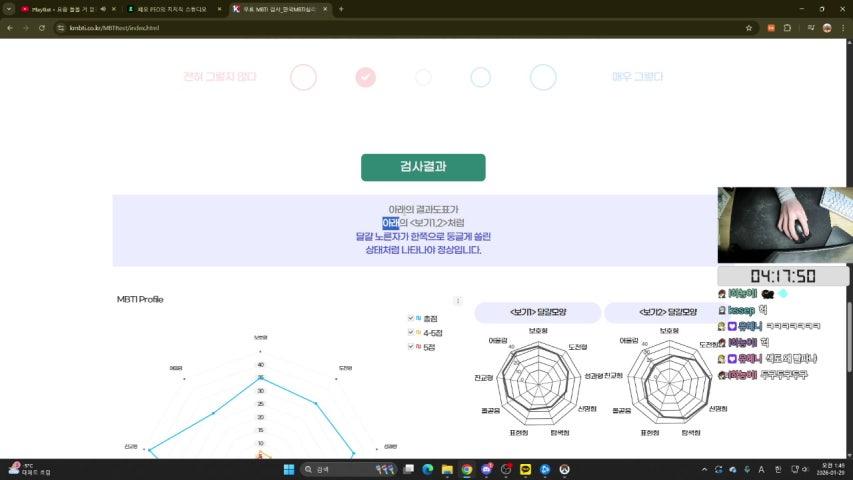Screen dimensions: 853x480
Task: Open the Chrome three-dot menu
Action: point(844,28)
